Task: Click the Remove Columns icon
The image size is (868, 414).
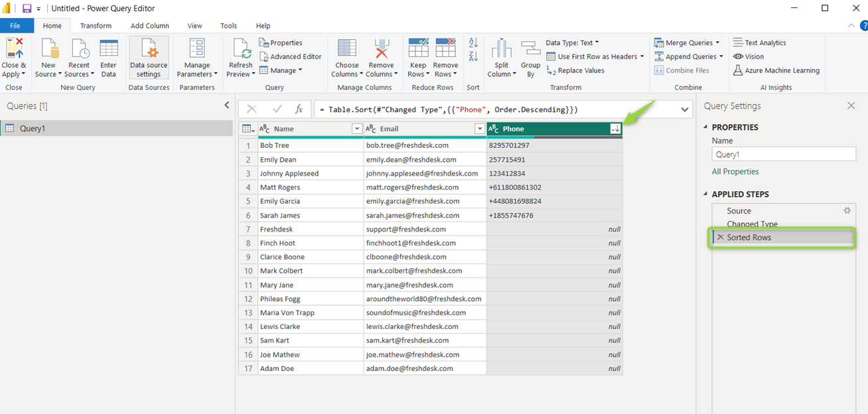Action: [381, 48]
